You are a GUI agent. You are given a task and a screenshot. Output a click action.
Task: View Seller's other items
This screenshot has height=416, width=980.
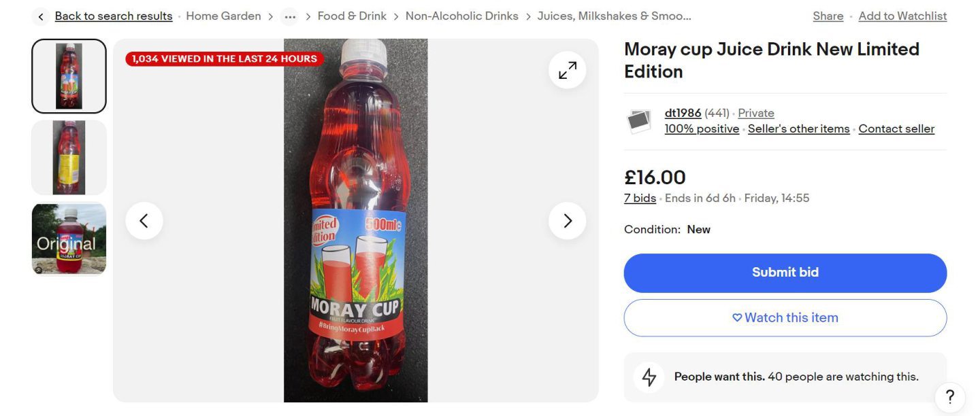798,128
